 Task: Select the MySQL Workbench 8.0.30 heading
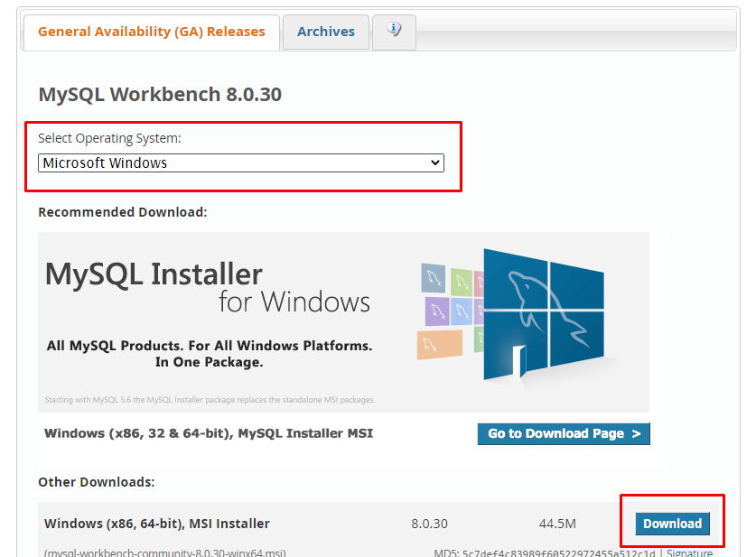click(160, 95)
